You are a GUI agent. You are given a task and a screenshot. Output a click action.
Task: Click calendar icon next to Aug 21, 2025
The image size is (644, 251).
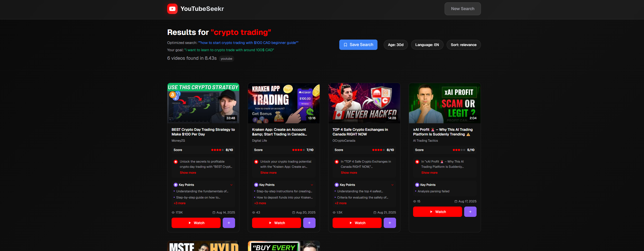click(x=375, y=212)
